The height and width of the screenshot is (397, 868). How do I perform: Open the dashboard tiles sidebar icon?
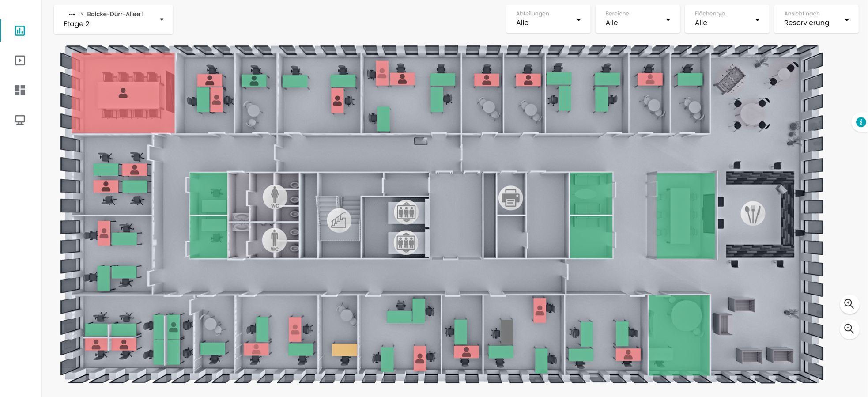[x=20, y=90]
